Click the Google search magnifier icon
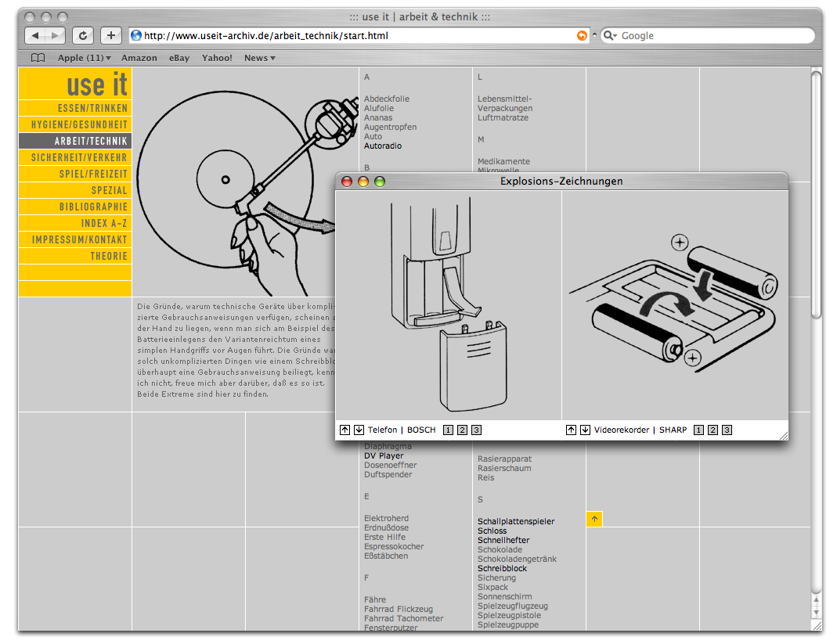This screenshot has height=644, width=837. point(609,36)
